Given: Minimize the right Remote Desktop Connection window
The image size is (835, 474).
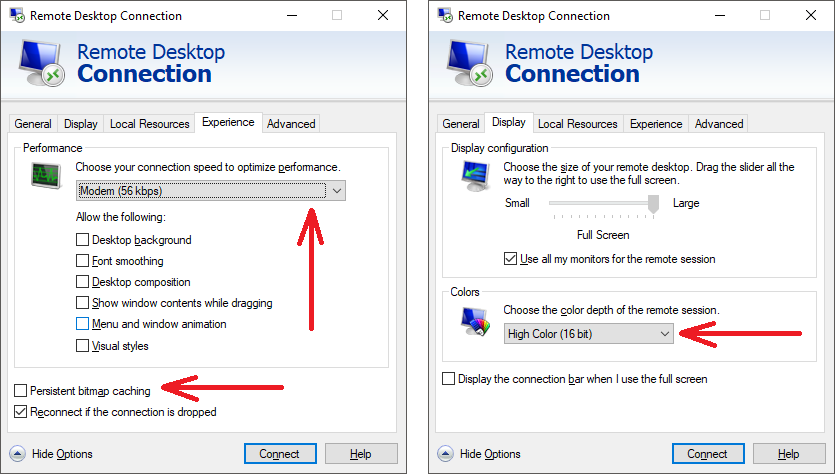Looking at the screenshot, I should (720, 15).
